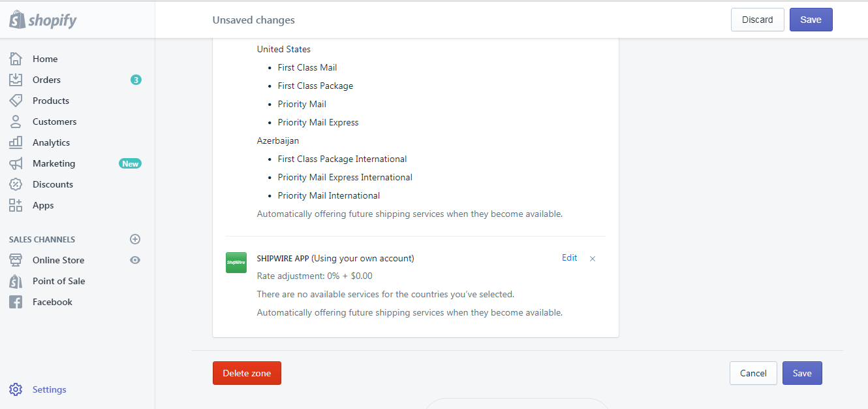Open Customers page
The height and width of the screenshot is (409, 868).
(55, 122)
